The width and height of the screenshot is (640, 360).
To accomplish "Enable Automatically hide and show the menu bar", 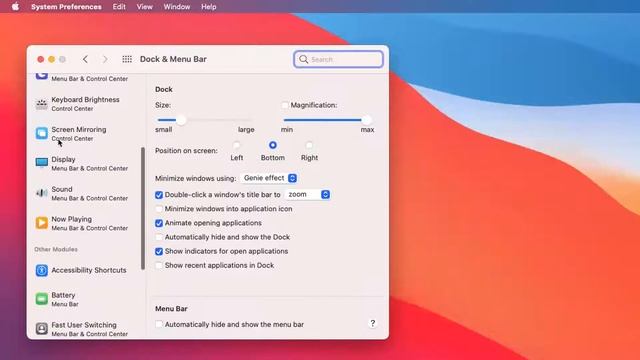I will 159,324.
